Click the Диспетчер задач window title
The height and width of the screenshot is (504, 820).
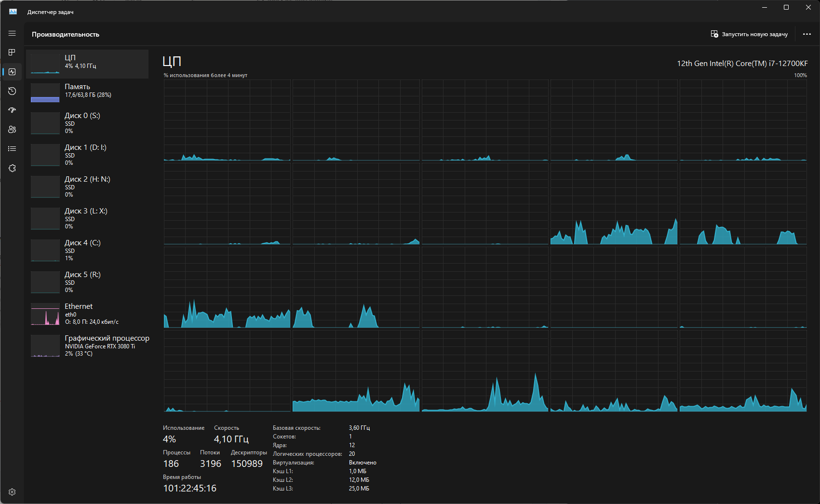click(x=50, y=12)
